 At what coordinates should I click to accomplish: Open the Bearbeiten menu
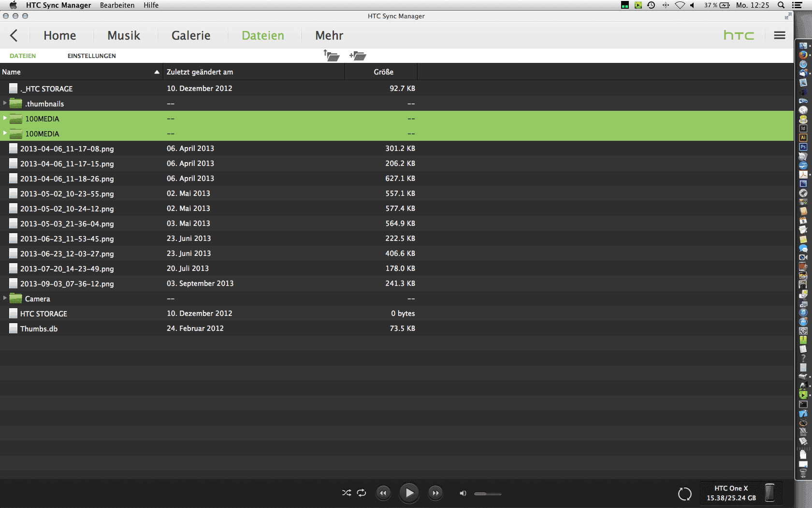pyautogui.click(x=117, y=5)
